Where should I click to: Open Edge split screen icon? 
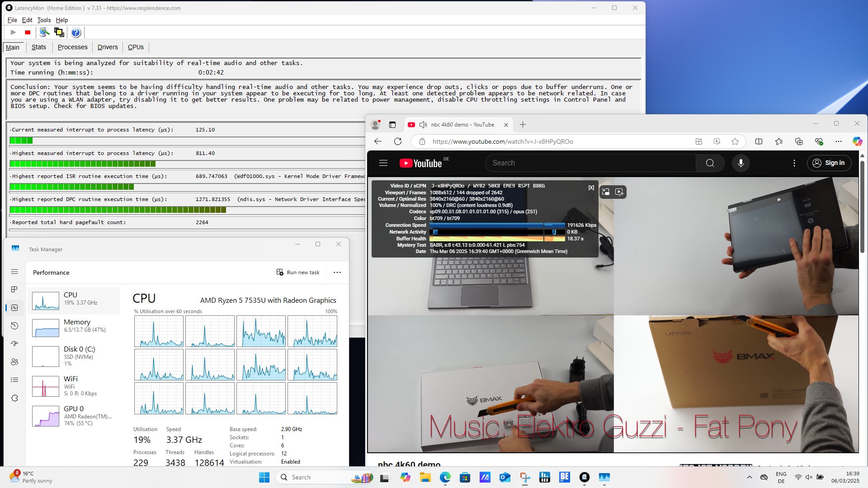(759, 141)
